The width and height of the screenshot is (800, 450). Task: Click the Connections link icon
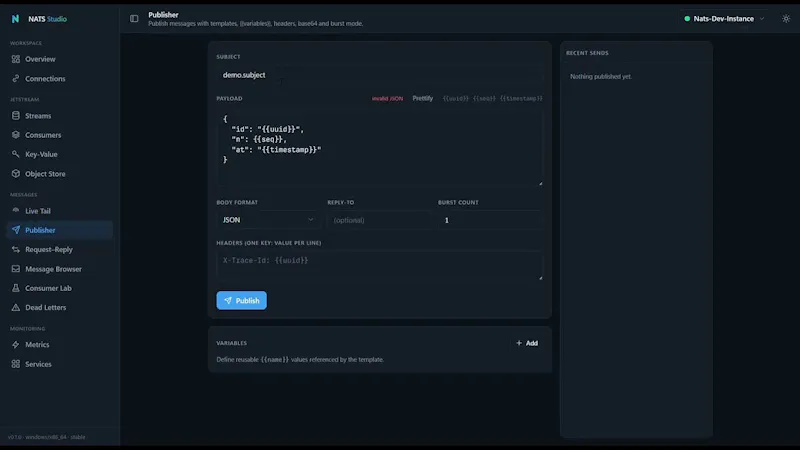16,79
